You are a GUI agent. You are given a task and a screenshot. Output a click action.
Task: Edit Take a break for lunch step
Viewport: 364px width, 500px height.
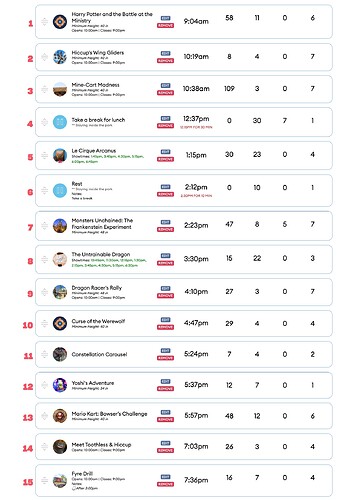tap(165, 118)
